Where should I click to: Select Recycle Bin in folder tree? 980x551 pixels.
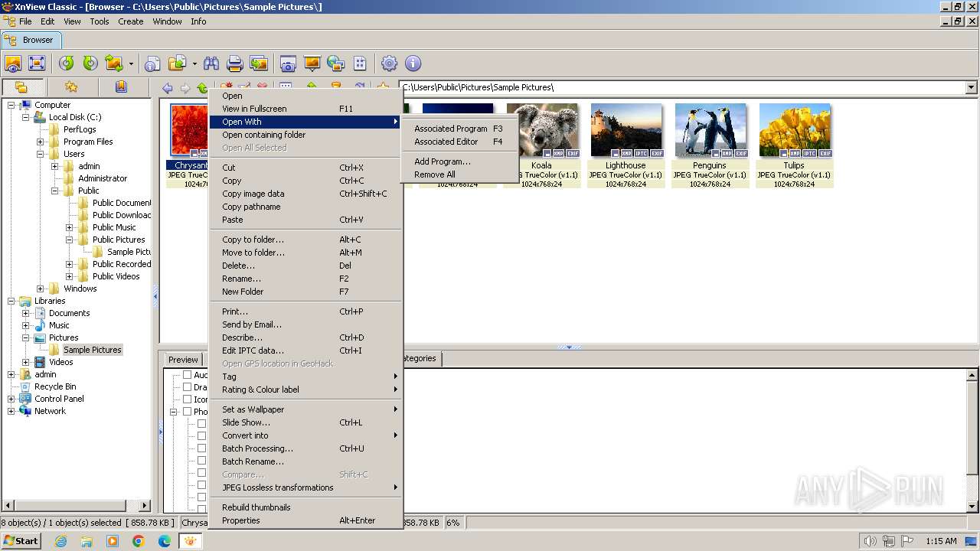tap(55, 386)
